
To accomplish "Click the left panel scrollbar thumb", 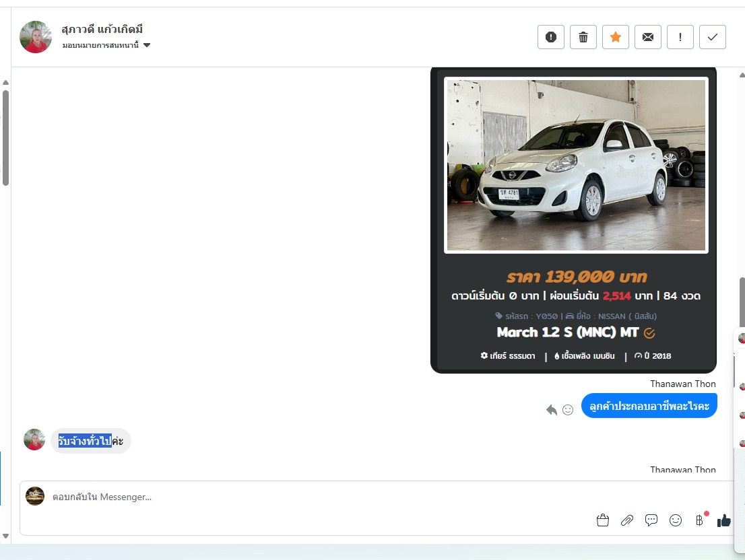I will pos(5,137).
